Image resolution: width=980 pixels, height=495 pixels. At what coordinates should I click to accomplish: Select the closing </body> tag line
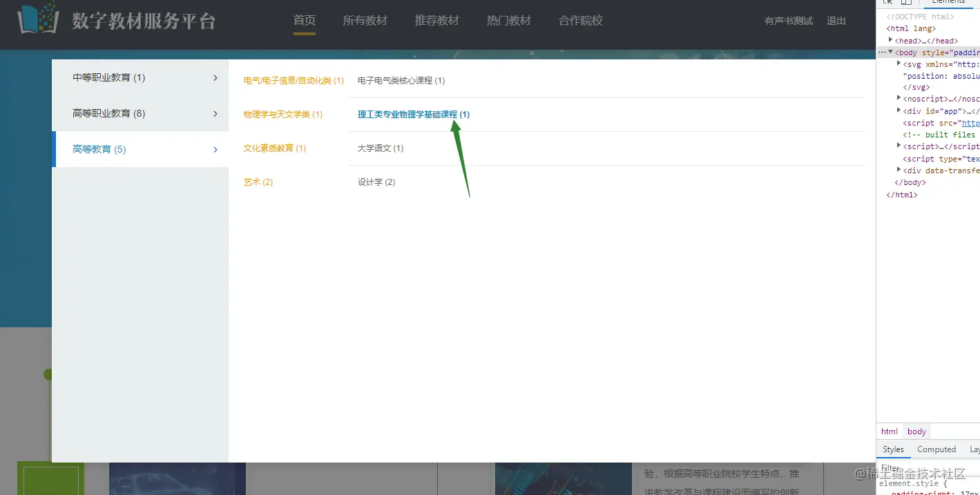910,183
